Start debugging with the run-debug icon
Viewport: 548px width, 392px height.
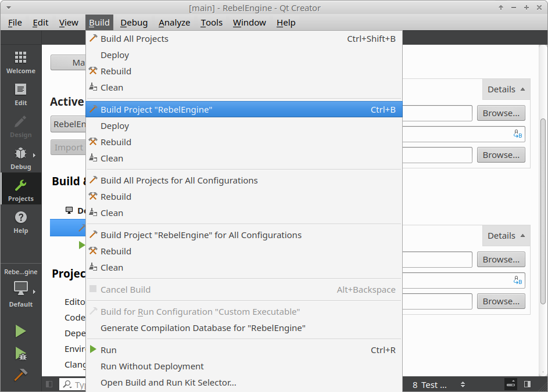pos(20,354)
